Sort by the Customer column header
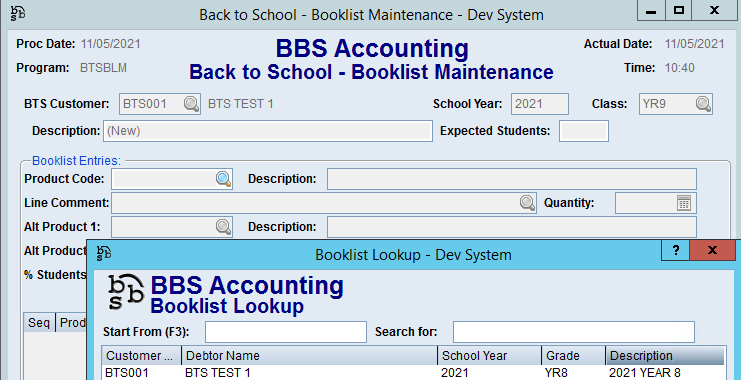The image size is (741, 380). tap(142, 355)
